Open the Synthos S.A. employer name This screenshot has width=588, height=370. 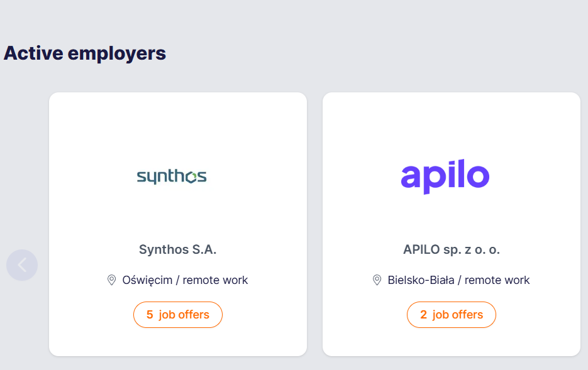point(177,249)
